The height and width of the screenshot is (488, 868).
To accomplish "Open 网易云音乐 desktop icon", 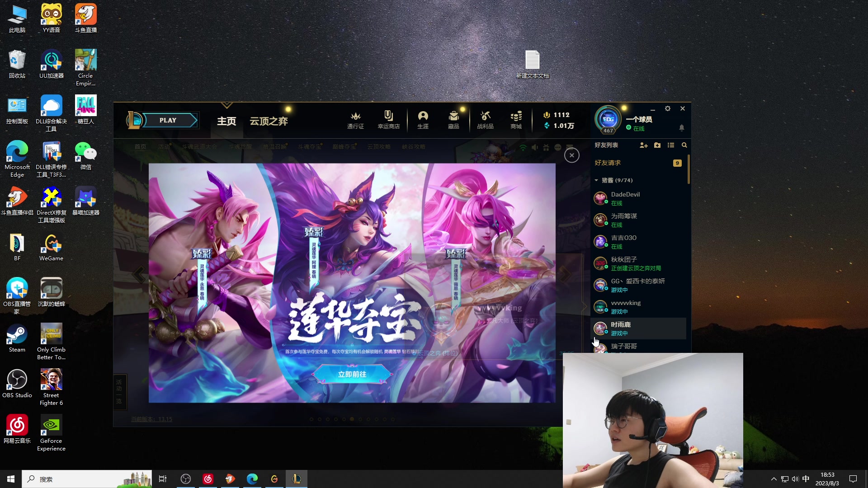I will point(17,429).
